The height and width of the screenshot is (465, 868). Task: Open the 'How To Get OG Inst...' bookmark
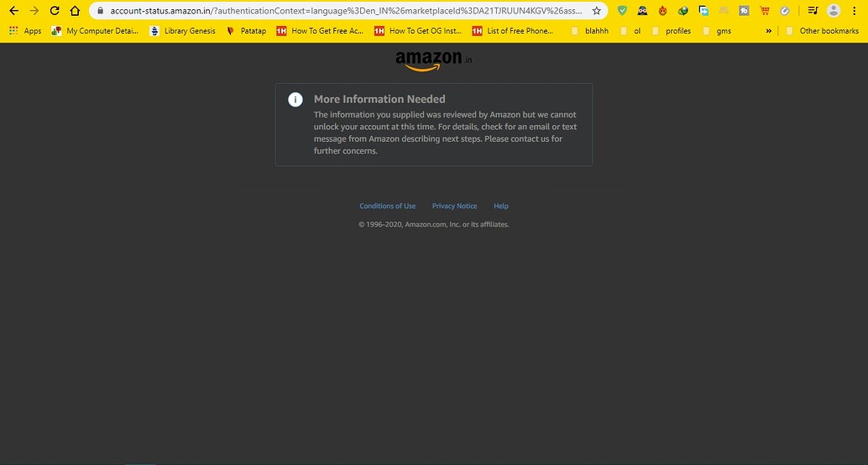[418, 31]
